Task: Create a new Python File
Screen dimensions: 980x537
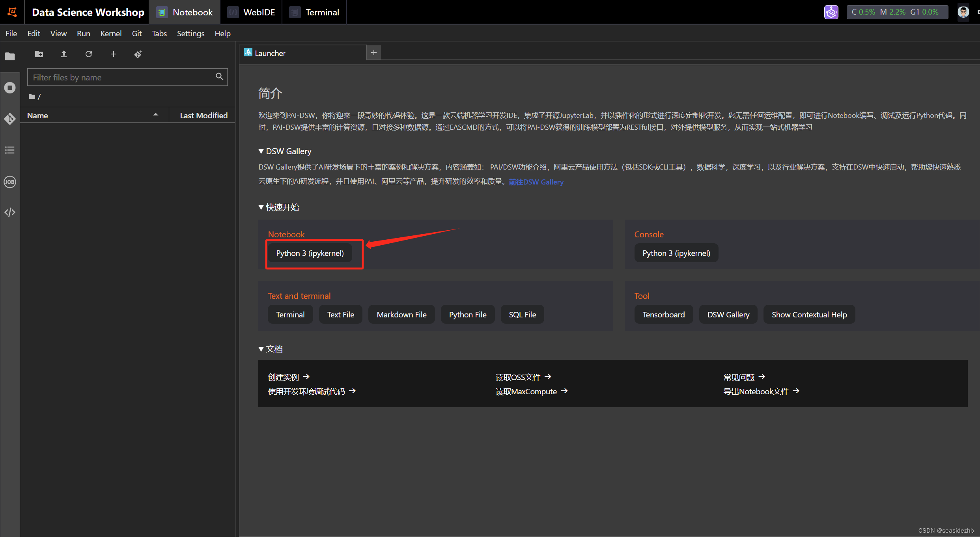Action: tap(468, 315)
